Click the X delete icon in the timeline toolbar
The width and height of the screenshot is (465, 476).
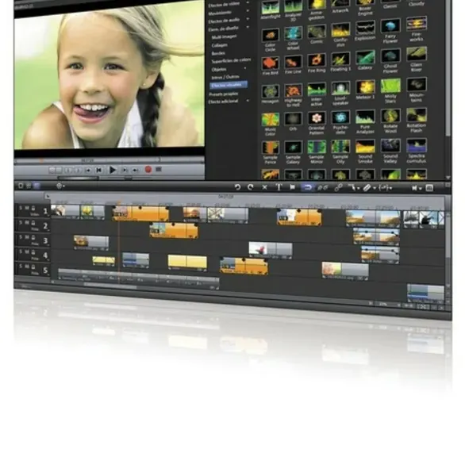point(264,187)
